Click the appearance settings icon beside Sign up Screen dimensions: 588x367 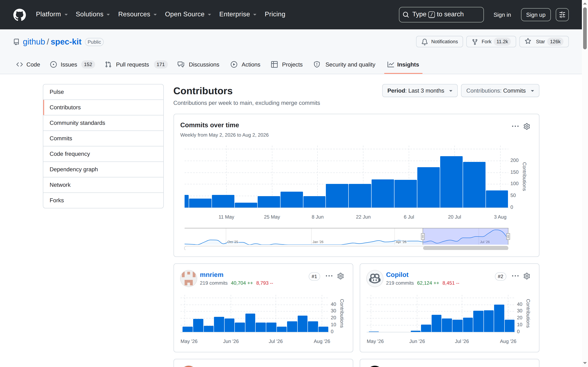point(562,14)
